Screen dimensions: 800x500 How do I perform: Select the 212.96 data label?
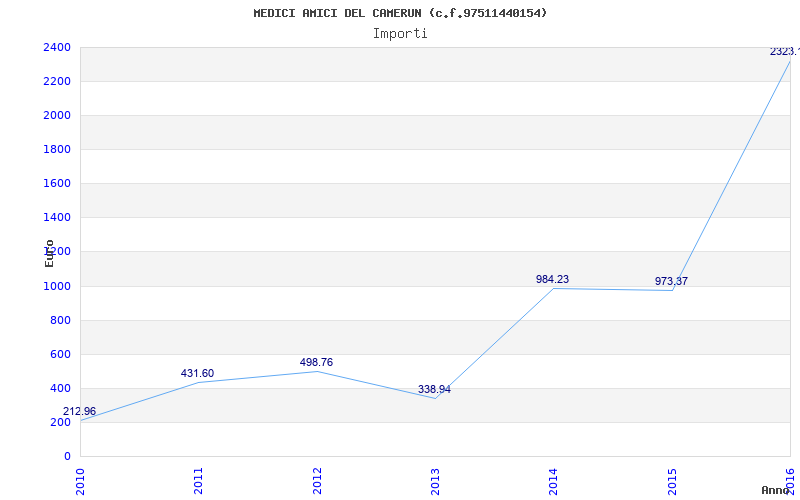click(79, 411)
